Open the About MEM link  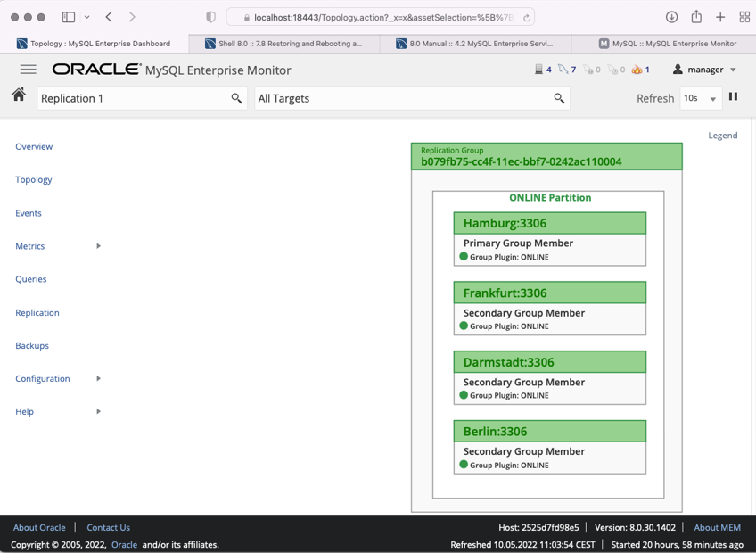tap(717, 527)
